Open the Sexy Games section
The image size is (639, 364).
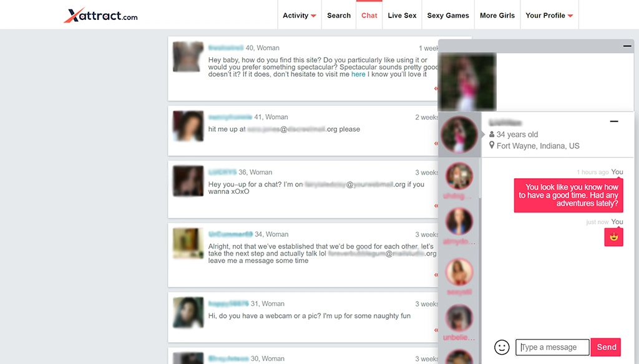click(x=448, y=14)
